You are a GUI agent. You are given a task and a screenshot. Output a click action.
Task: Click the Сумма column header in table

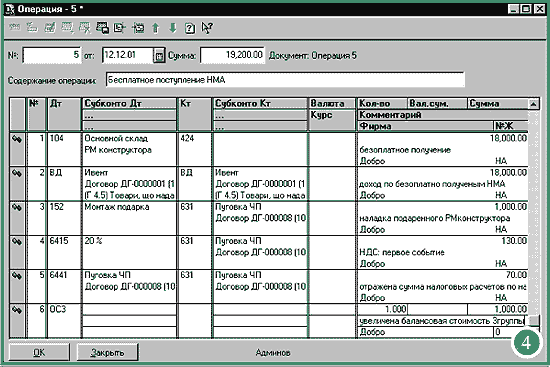(498, 104)
